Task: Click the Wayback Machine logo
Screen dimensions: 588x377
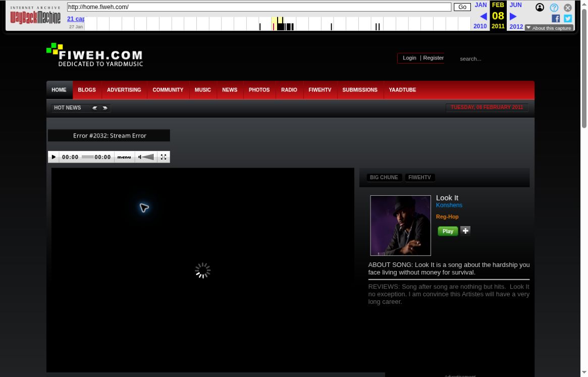Action: tap(35, 17)
